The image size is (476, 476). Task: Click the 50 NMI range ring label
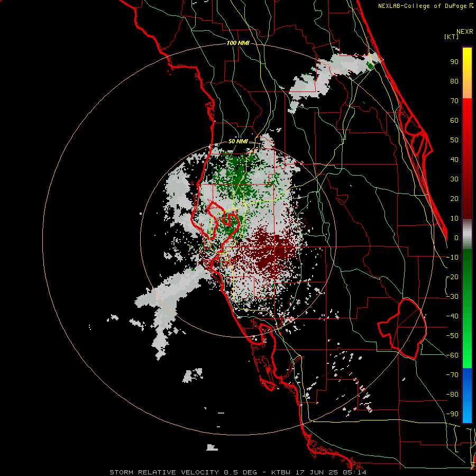click(x=238, y=141)
